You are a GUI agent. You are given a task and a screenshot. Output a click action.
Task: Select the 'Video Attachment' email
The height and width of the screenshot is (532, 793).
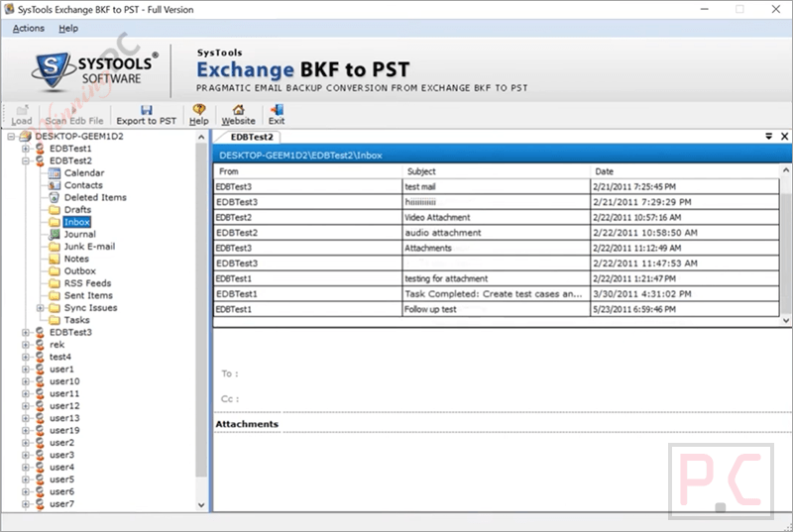[497, 217]
